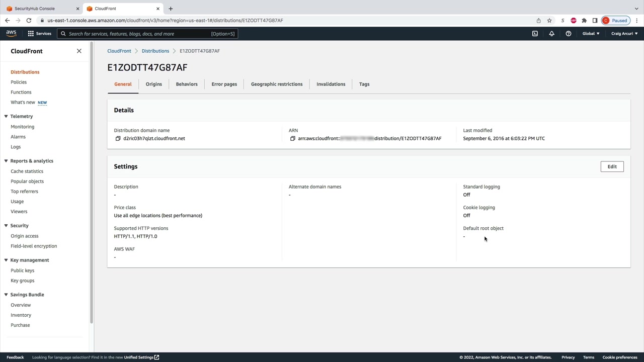
Task: Open the AWS help question mark
Action: (x=568, y=34)
